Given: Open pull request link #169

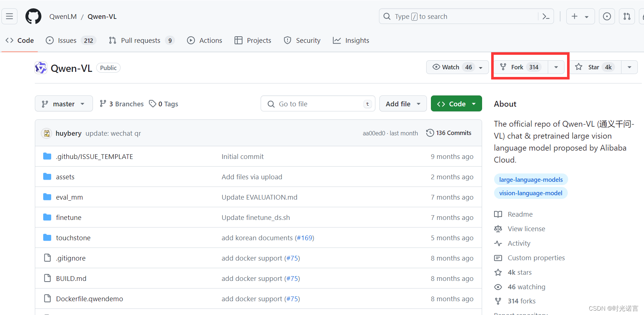Looking at the screenshot, I should pyautogui.click(x=304, y=238).
